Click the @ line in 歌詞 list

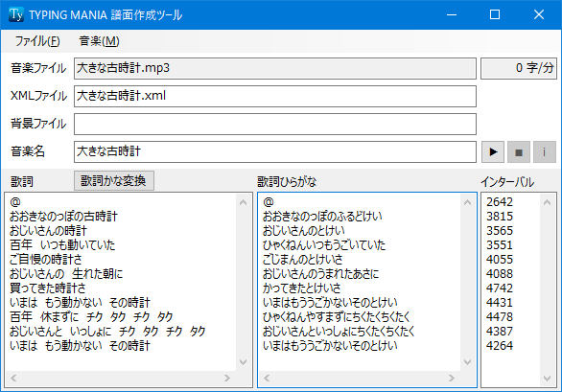15,202
